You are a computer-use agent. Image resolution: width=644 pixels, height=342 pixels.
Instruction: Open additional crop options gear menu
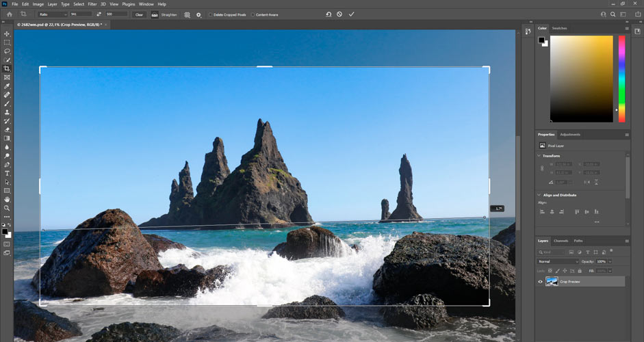[x=198, y=14]
